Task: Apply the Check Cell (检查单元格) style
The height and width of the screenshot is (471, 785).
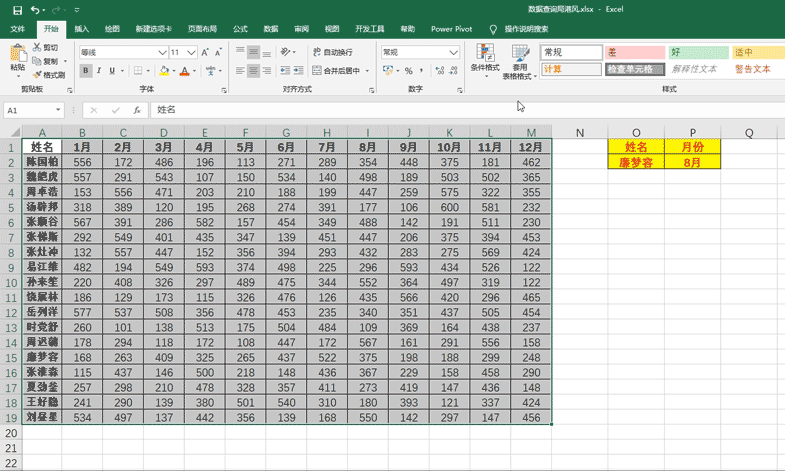Action: [x=635, y=69]
